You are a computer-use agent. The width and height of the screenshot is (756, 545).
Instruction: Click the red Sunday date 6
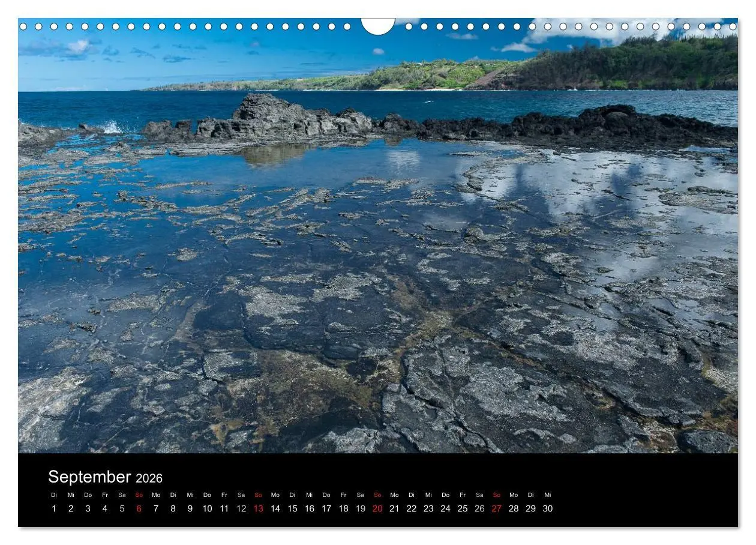pos(139,508)
